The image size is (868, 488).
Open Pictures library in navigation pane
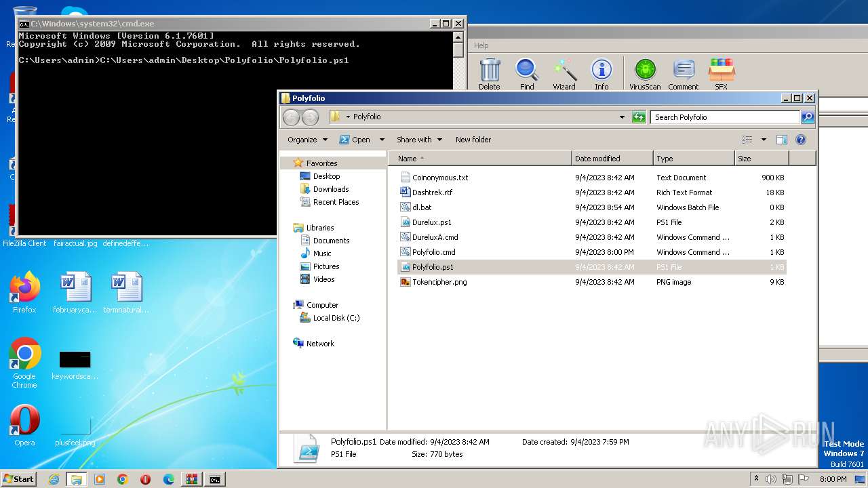point(326,266)
